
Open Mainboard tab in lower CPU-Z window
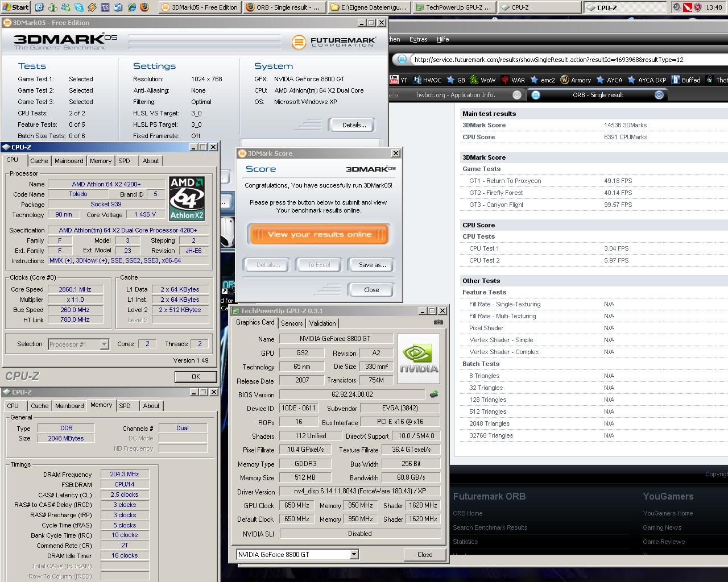pyautogui.click(x=69, y=406)
